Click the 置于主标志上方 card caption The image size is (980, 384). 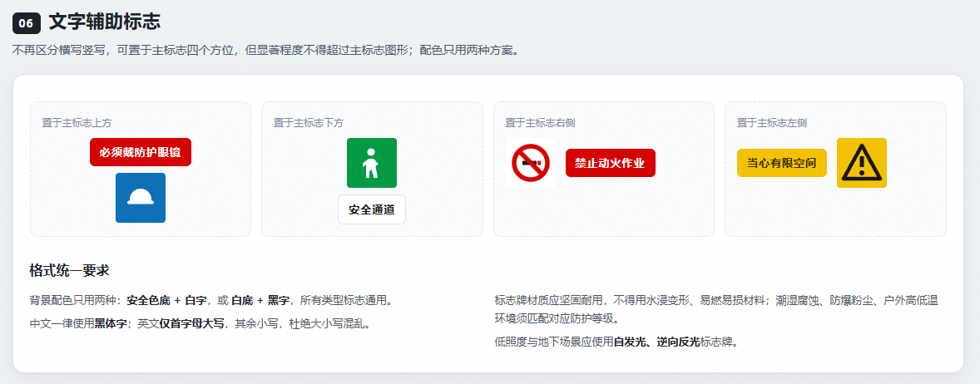pos(77,123)
